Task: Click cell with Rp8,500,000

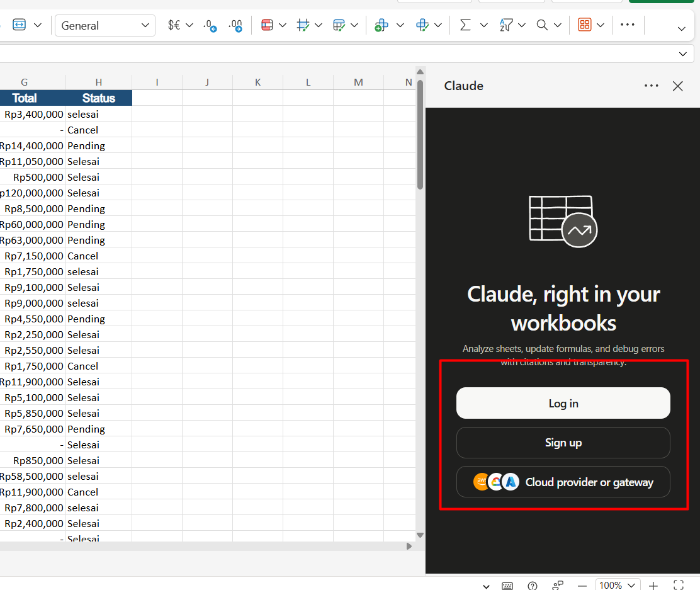Action: [x=33, y=208]
